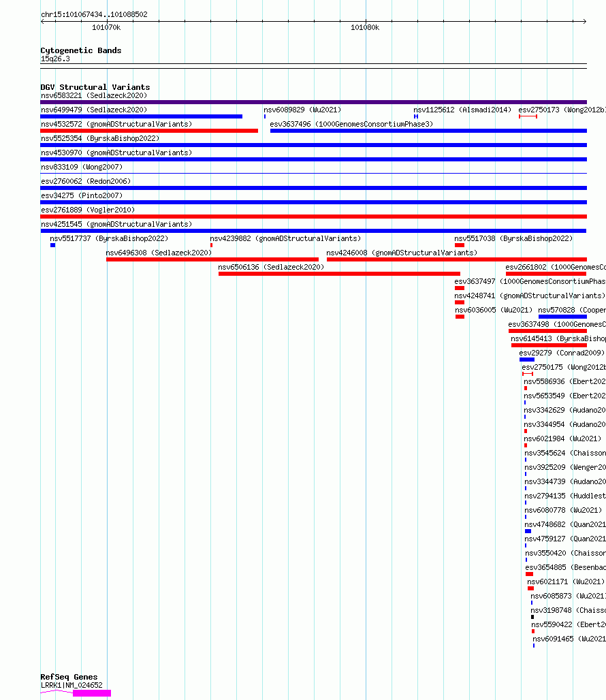
Task: Select the nsv3545624 (Chaisson) label
Action: [x=565, y=453]
